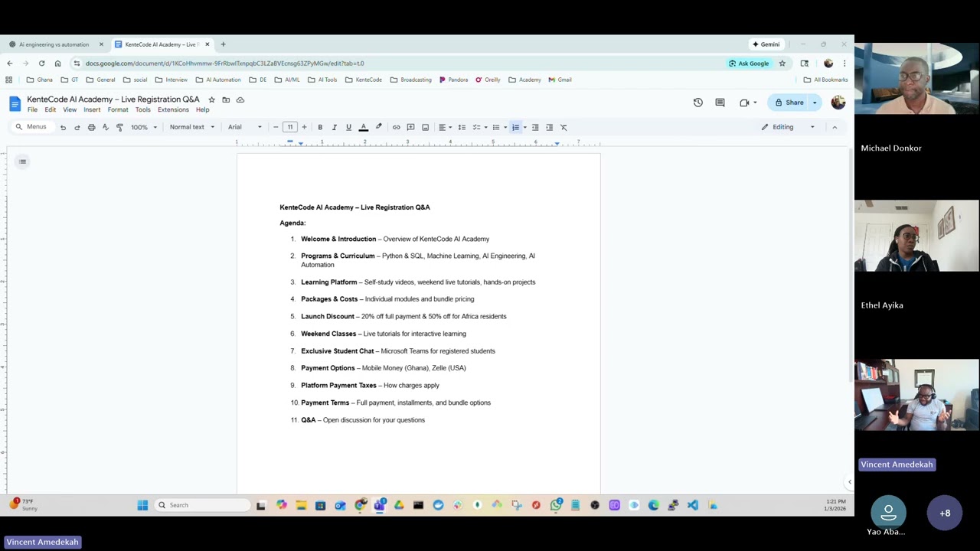Open Gemini from the browser bar
980x551 pixels.
coord(766,44)
